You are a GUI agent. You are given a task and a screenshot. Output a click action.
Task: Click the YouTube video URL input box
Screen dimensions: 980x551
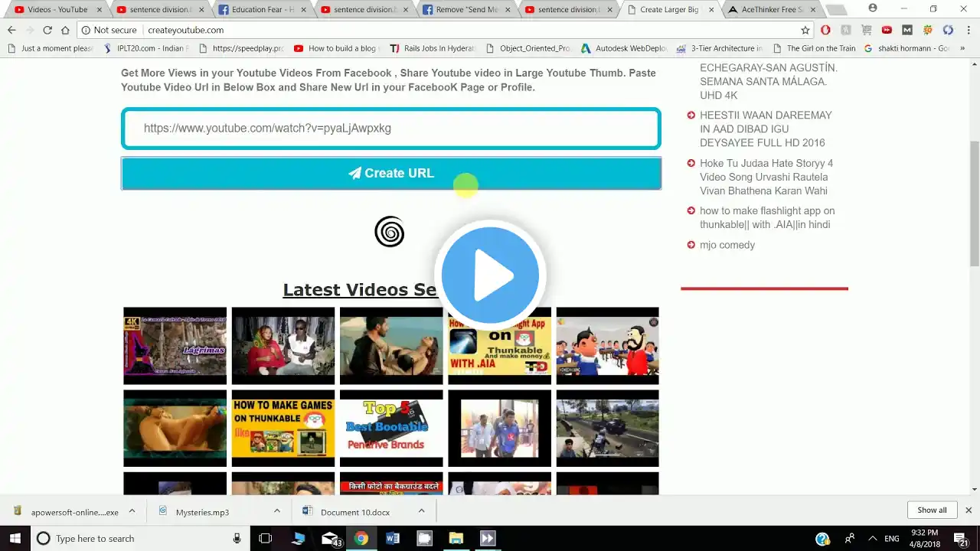(390, 129)
